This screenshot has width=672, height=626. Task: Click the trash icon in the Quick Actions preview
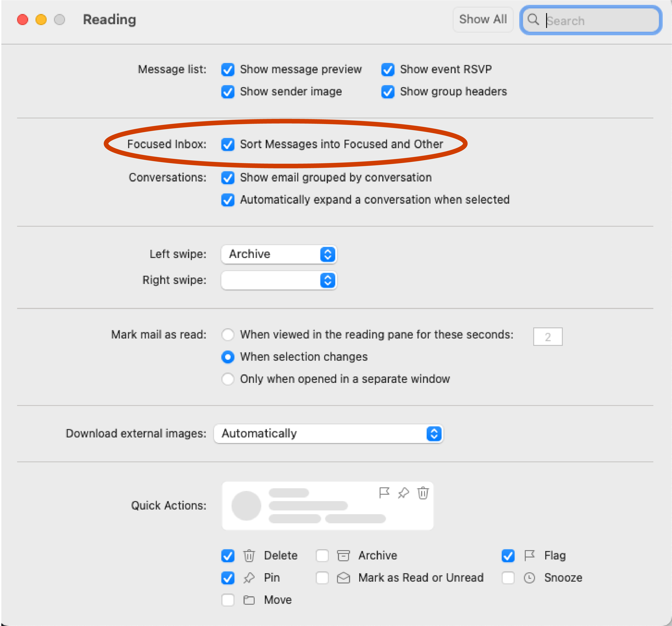(x=422, y=493)
